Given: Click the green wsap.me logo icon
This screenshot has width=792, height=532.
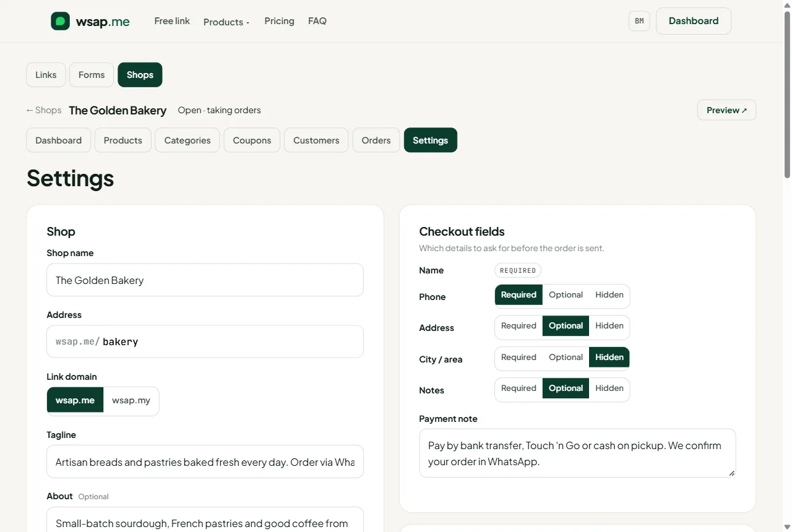Looking at the screenshot, I should click(60, 21).
